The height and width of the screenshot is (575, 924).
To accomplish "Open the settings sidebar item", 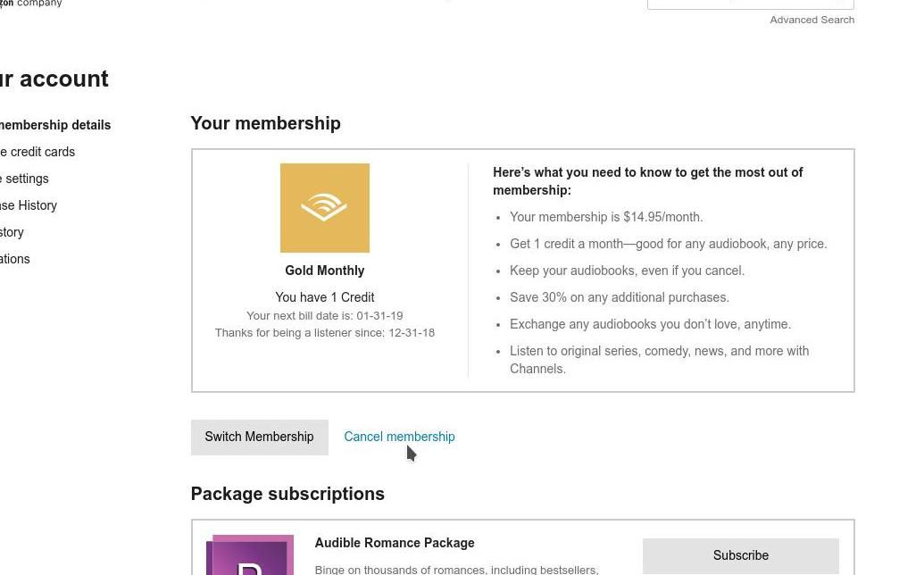I will [24, 179].
